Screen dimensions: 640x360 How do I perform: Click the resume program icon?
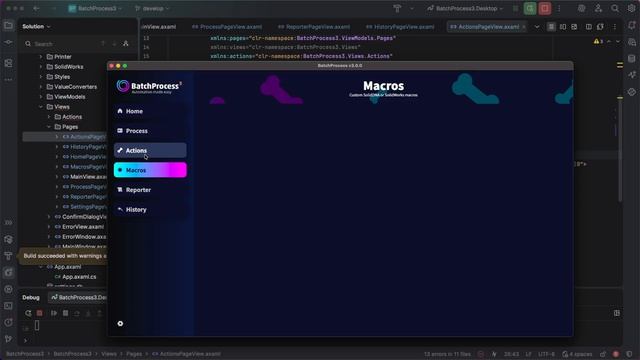click(x=53, y=313)
